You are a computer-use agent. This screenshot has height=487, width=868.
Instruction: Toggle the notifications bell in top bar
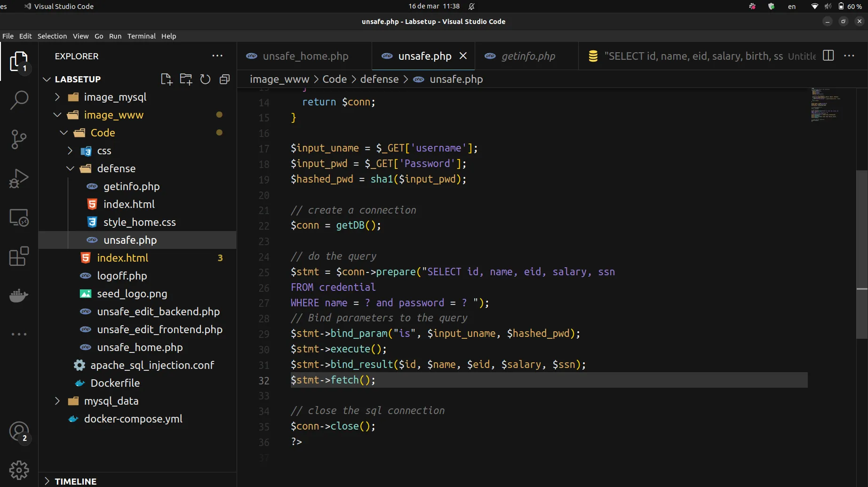(x=471, y=6)
